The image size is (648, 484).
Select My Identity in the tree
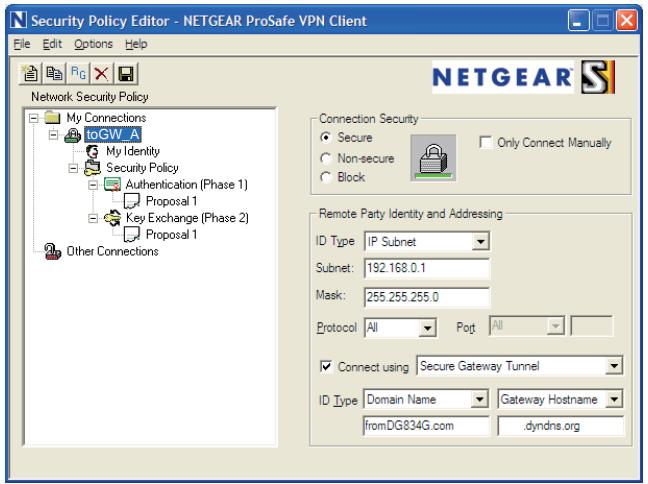click(x=133, y=151)
